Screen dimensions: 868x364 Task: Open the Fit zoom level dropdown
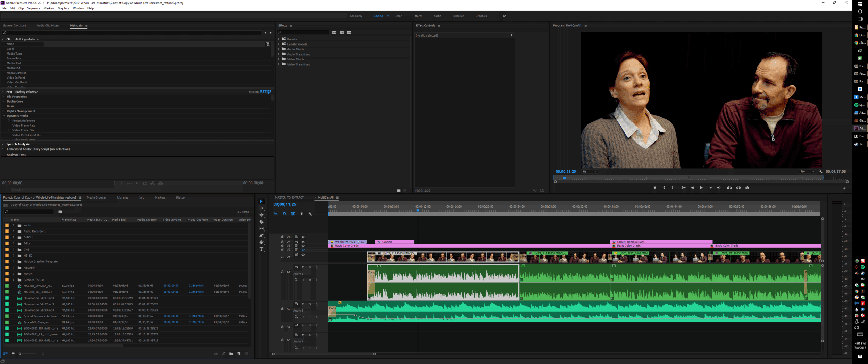590,172
